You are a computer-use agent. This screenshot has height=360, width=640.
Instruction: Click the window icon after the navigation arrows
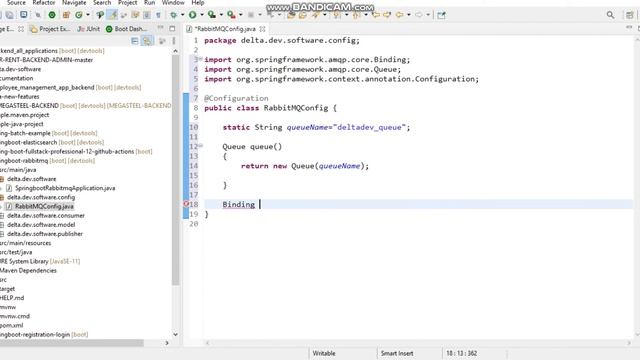point(441,15)
